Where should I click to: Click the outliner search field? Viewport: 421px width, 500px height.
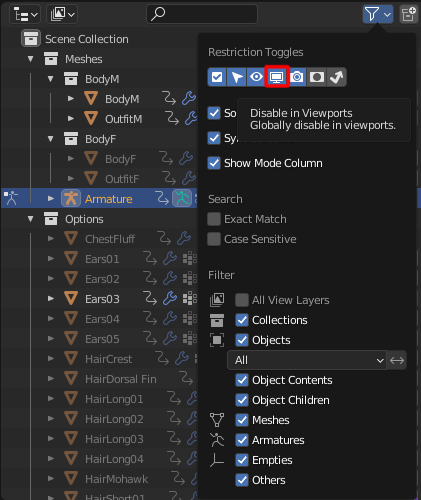[x=202, y=14]
